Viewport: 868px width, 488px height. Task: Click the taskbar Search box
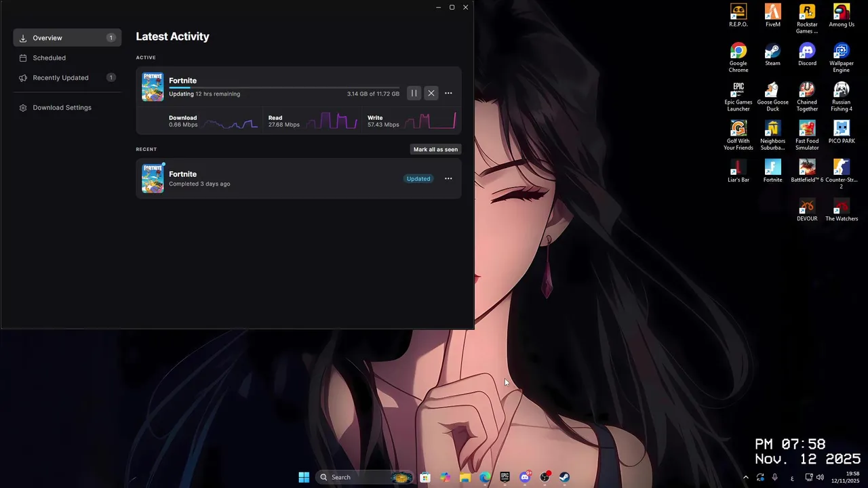pyautogui.click(x=365, y=477)
